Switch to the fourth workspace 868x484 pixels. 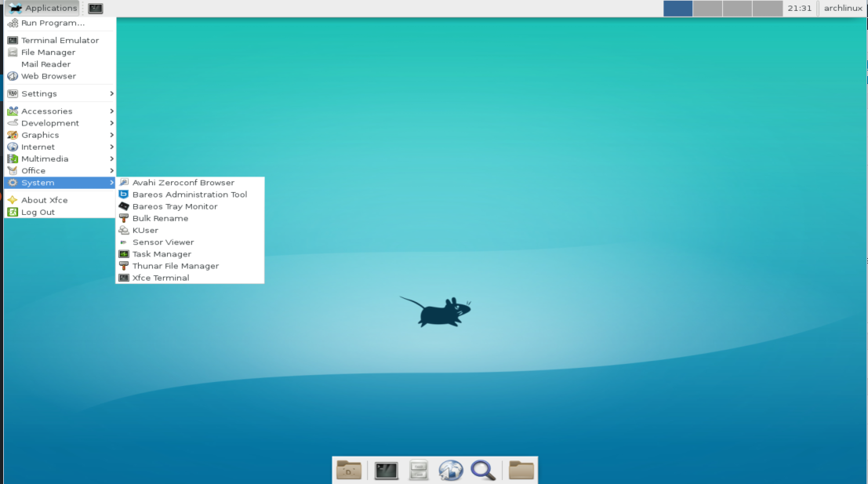click(x=768, y=9)
